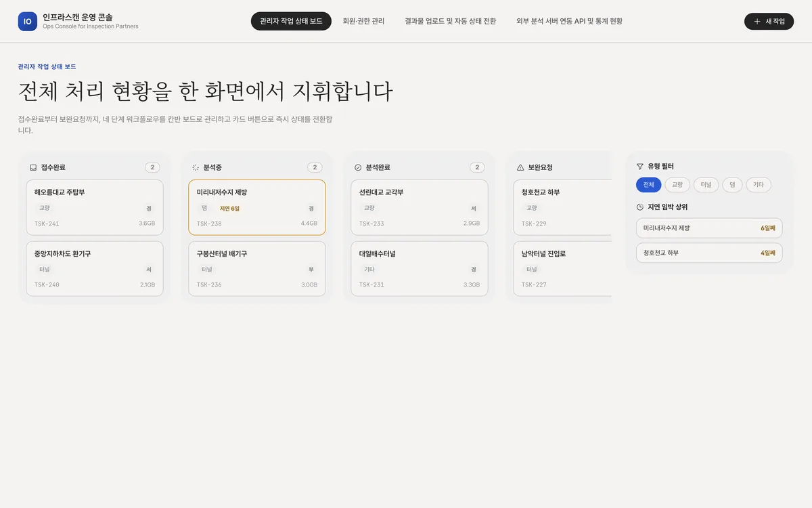Click the 경 assignee badge on 미리내저수지 제방 card
This screenshot has height=508, width=812.
[311, 208]
